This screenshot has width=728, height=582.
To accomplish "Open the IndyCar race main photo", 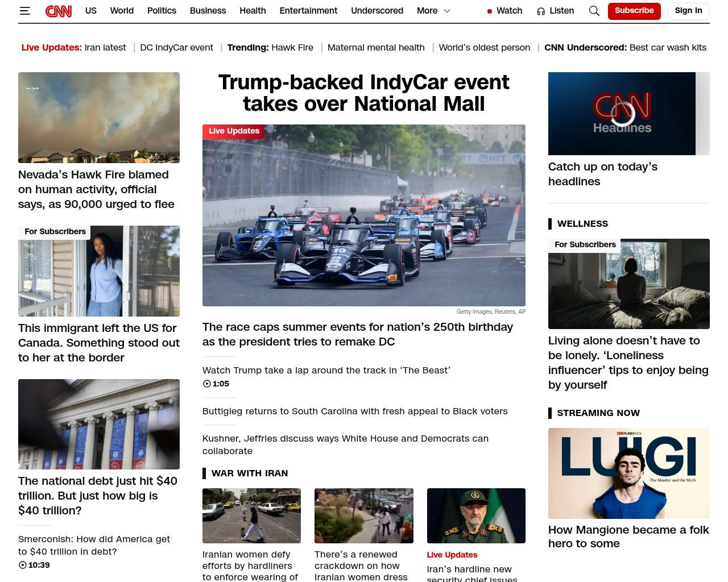I will (x=364, y=215).
